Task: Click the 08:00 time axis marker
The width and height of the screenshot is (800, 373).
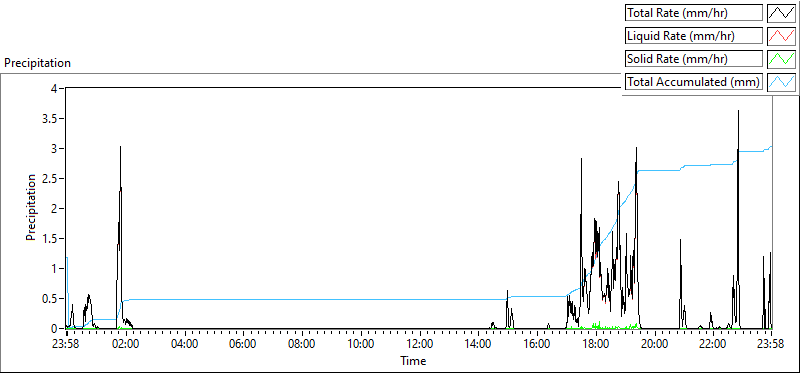Action: point(302,343)
